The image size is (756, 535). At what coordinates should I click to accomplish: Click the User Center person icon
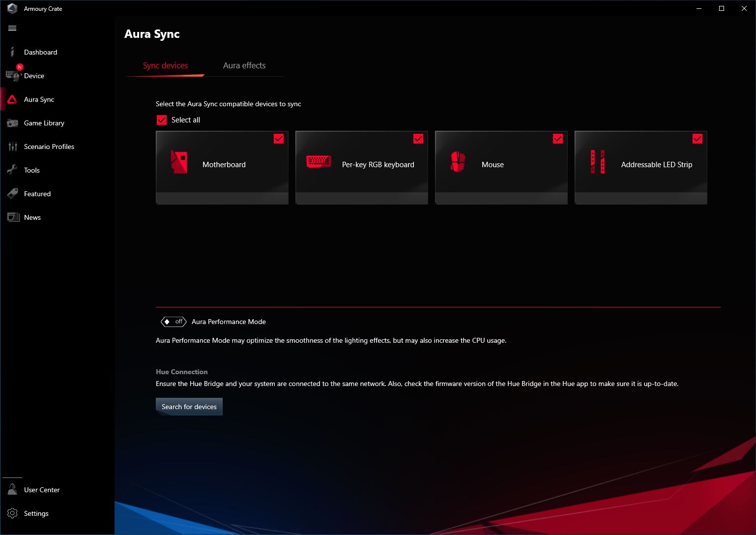pos(12,489)
